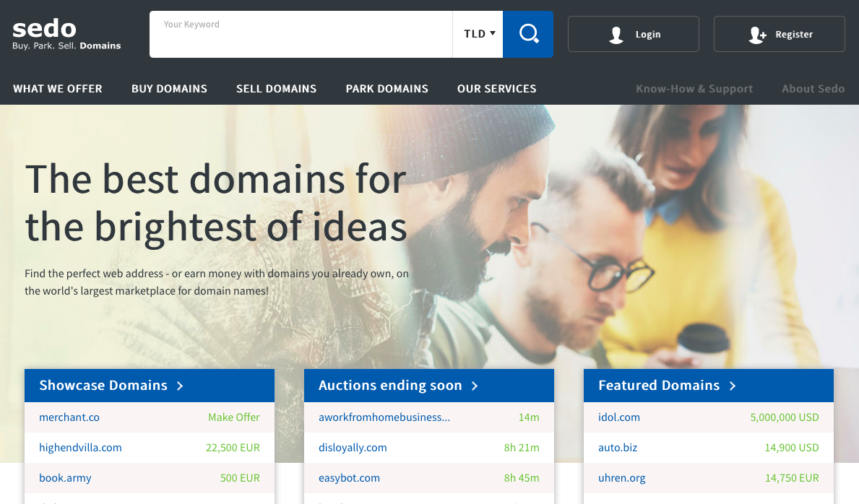Open the auto.biz featured domain

(x=618, y=448)
